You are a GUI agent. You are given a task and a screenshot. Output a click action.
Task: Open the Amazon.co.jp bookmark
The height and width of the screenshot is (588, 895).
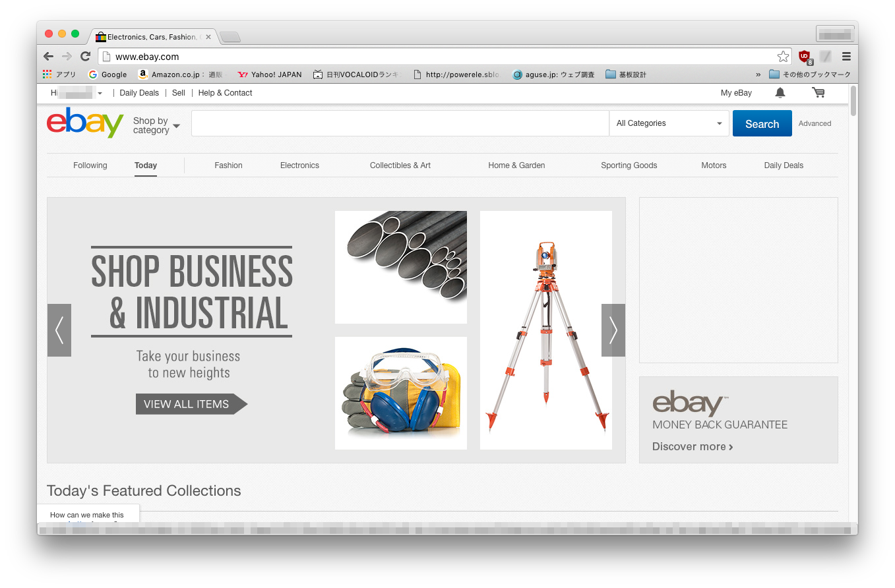[181, 74]
